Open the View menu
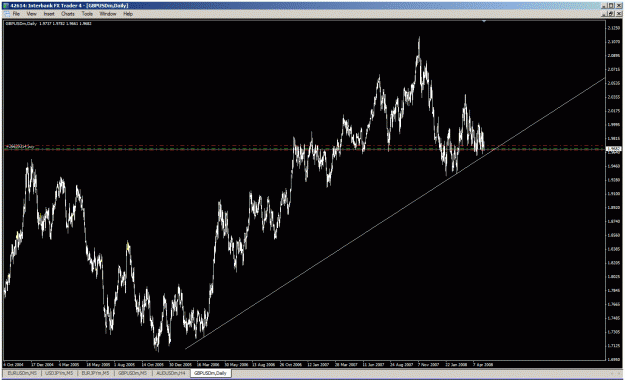625x380 pixels. pyautogui.click(x=31, y=14)
